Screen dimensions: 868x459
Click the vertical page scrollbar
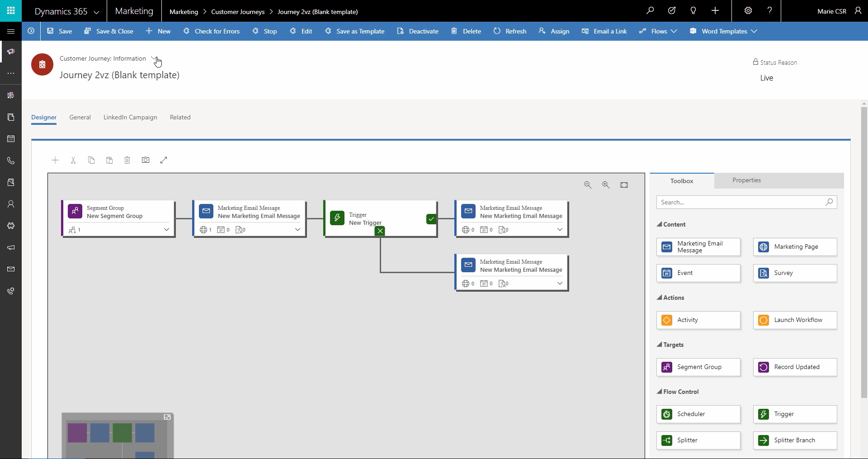click(864, 252)
